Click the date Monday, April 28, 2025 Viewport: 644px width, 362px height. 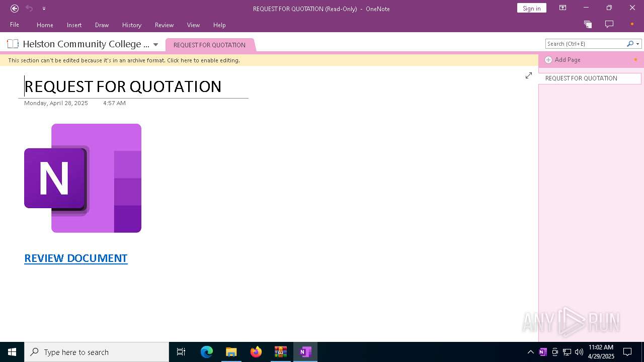(x=56, y=103)
